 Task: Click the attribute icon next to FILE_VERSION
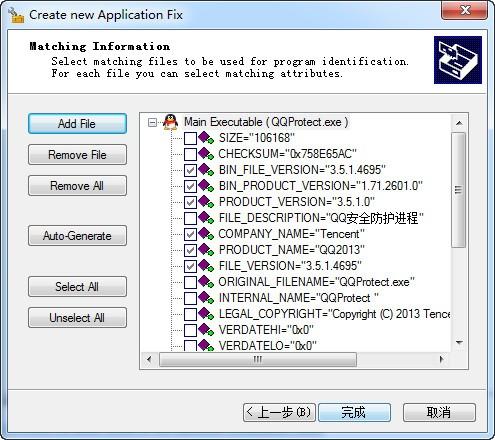(206, 266)
